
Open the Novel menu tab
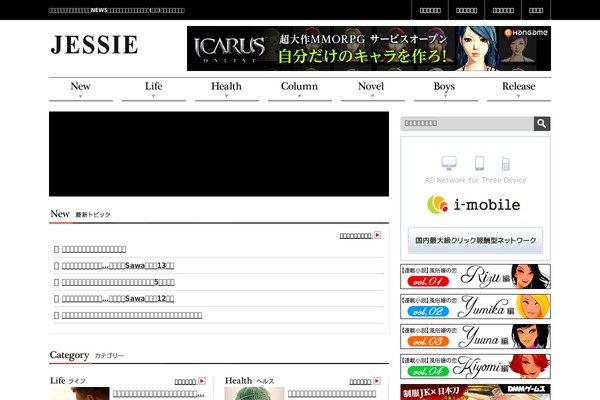point(373,89)
